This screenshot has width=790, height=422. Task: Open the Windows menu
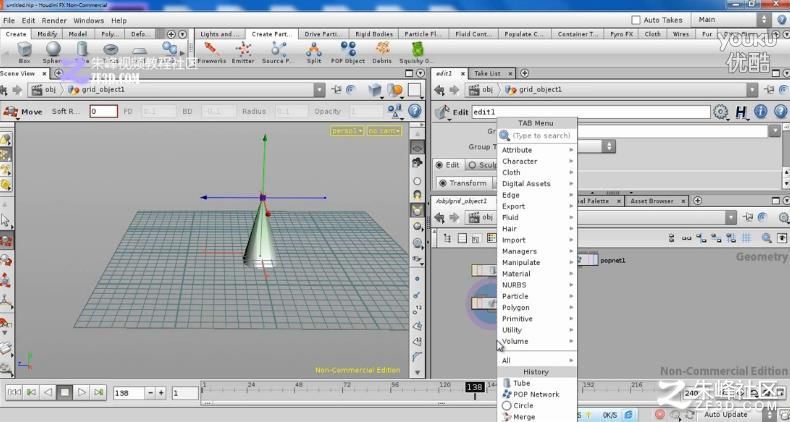(88, 21)
